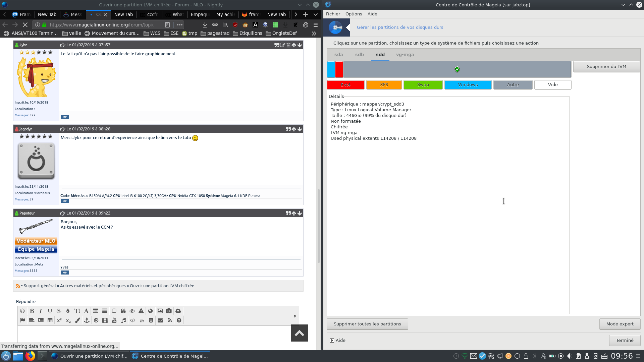
Task: Quote Papoteur's post with quote icon
Action: tap(288, 213)
